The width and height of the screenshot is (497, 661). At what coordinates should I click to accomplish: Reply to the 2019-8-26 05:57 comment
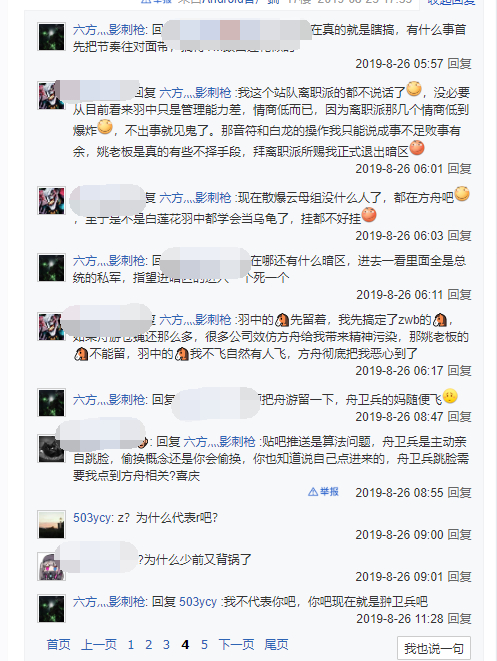tap(459, 64)
